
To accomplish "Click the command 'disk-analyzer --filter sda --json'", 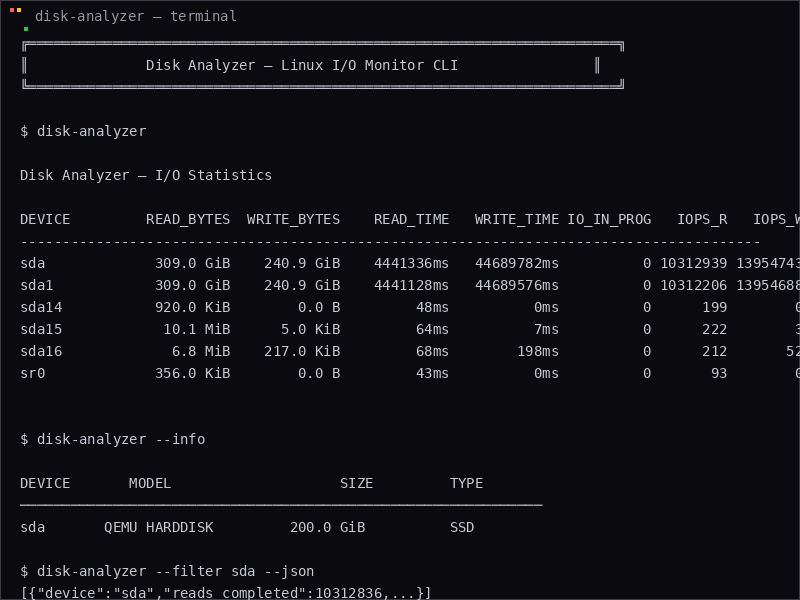I will click(x=176, y=571).
